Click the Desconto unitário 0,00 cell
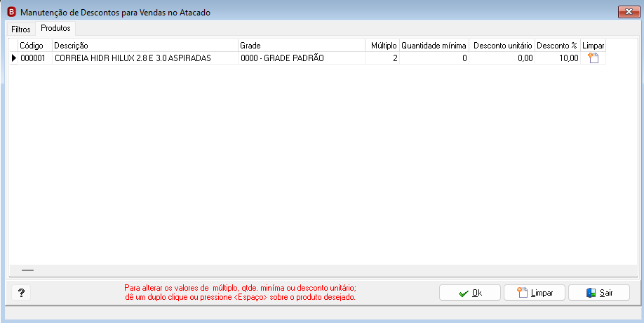Viewport: 644px width, 323px height. 502,58
